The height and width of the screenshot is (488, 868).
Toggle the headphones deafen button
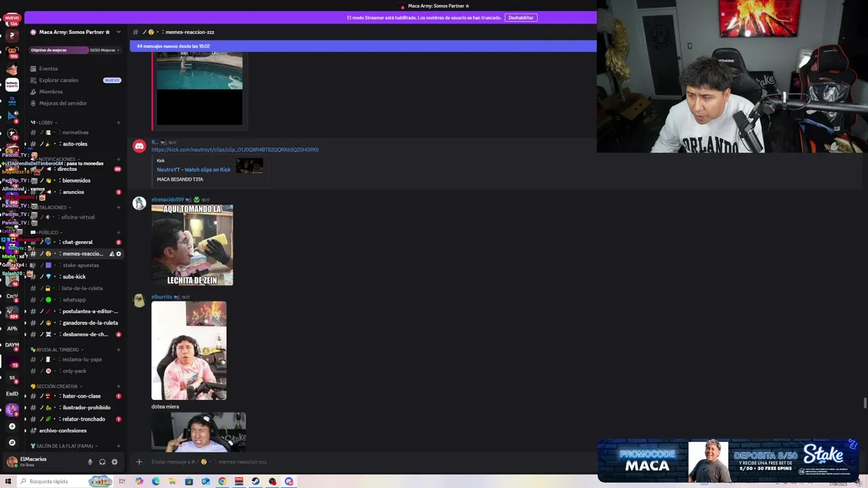pyautogui.click(x=102, y=462)
